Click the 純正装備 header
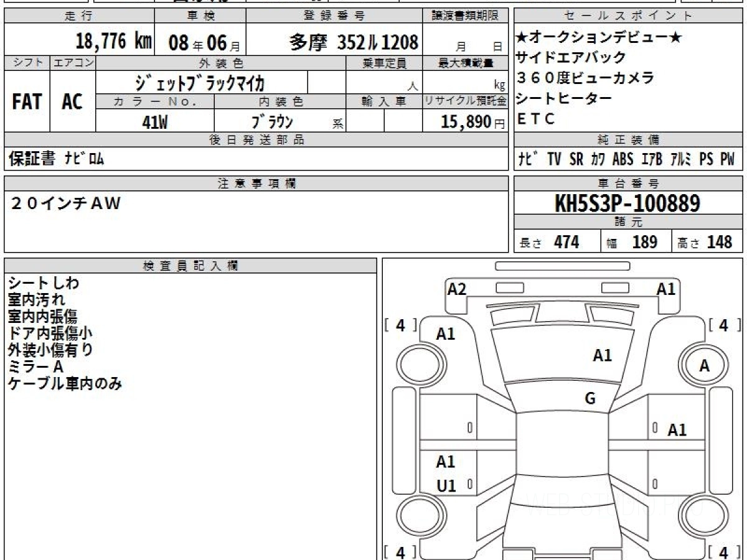This screenshot has height=560, width=747. (629, 139)
